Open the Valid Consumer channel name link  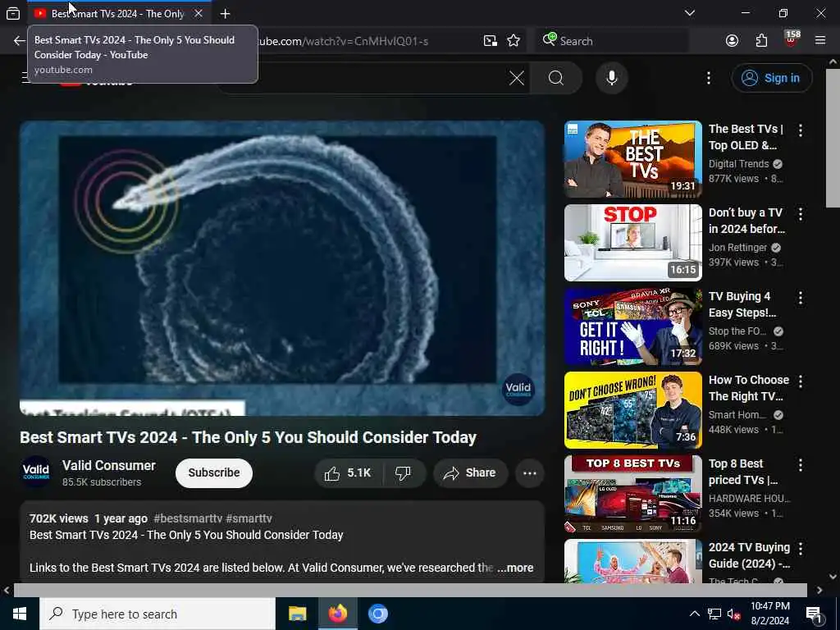[109, 466]
